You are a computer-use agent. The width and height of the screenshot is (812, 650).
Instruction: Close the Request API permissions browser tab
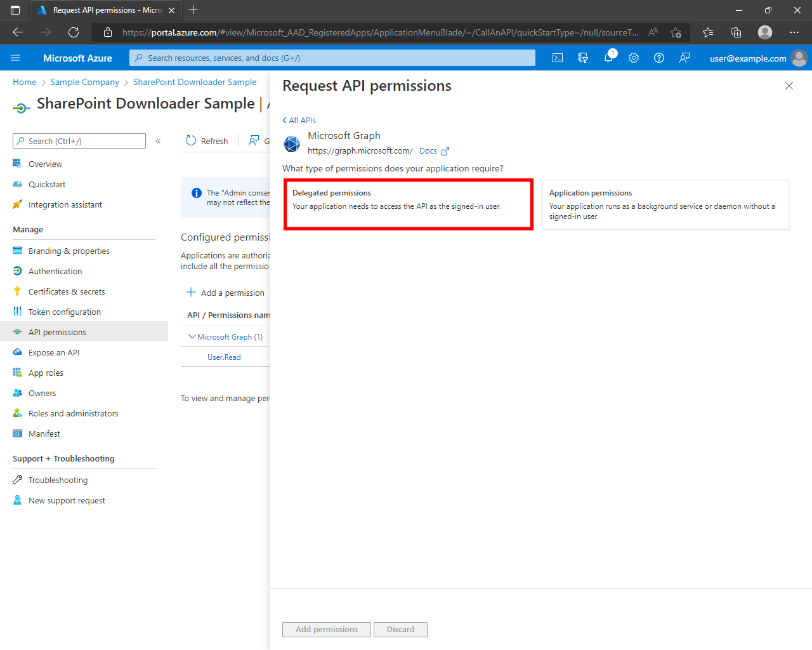pos(171,10)
